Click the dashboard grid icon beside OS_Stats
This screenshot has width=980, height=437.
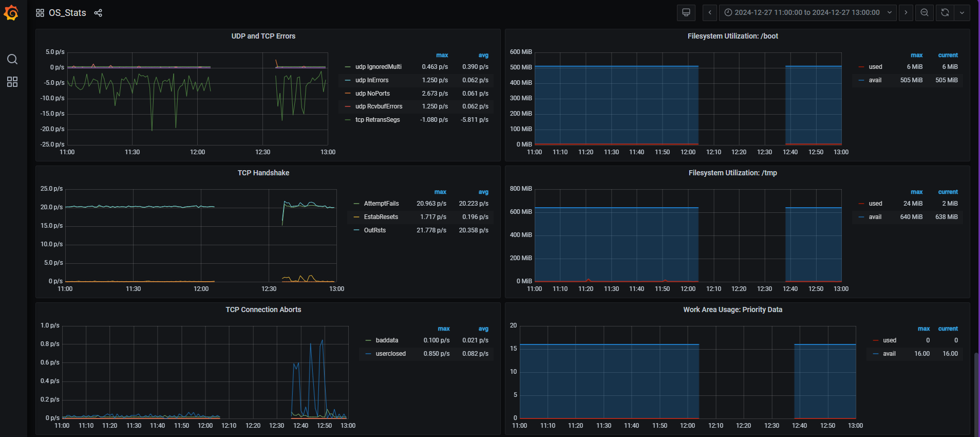pyautogui.click(x=40, y=13)
